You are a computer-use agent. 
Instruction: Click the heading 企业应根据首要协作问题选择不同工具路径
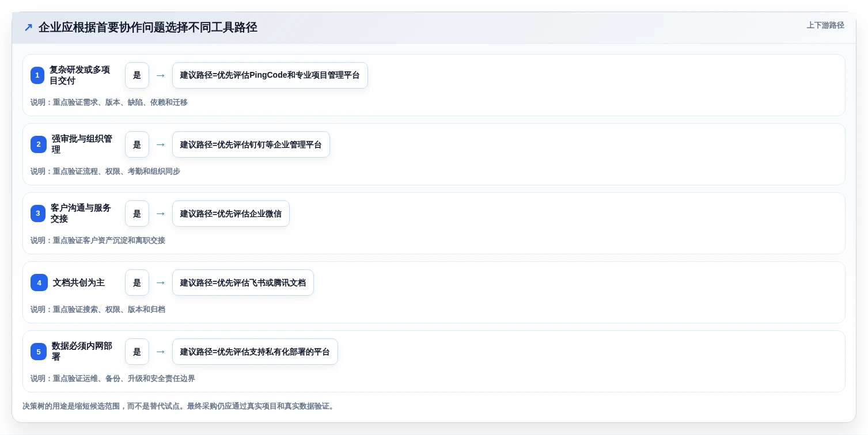(147, 27)
